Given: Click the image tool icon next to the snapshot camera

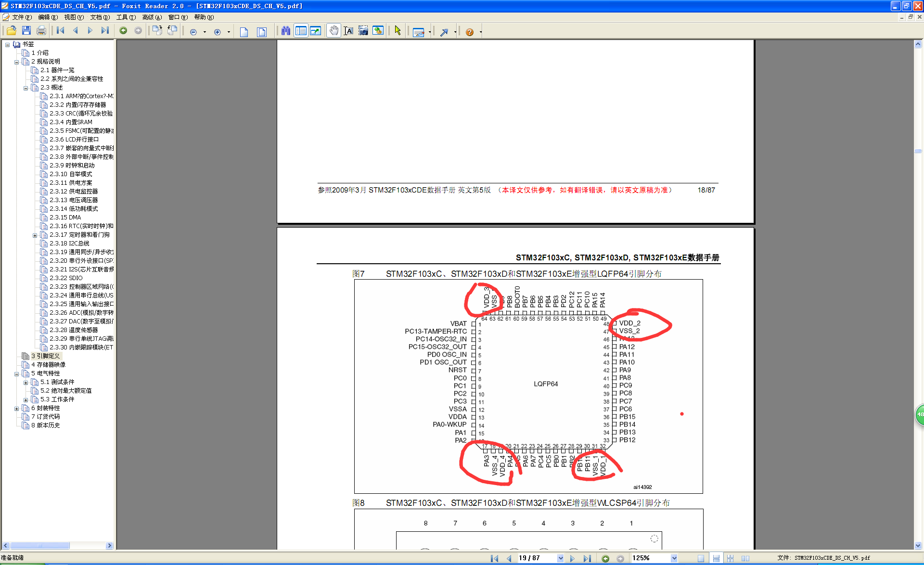Looking at the screenshot, I should [x=378, y=31].
